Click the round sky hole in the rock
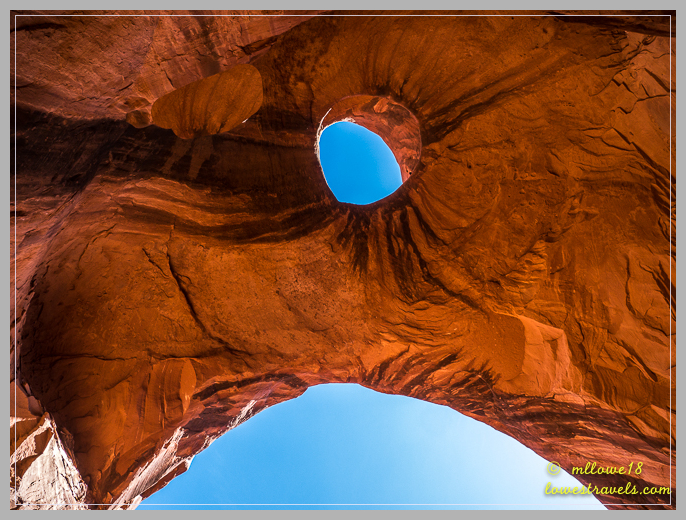The height and width of the screenshot is (520, 686). pos(357,164)
